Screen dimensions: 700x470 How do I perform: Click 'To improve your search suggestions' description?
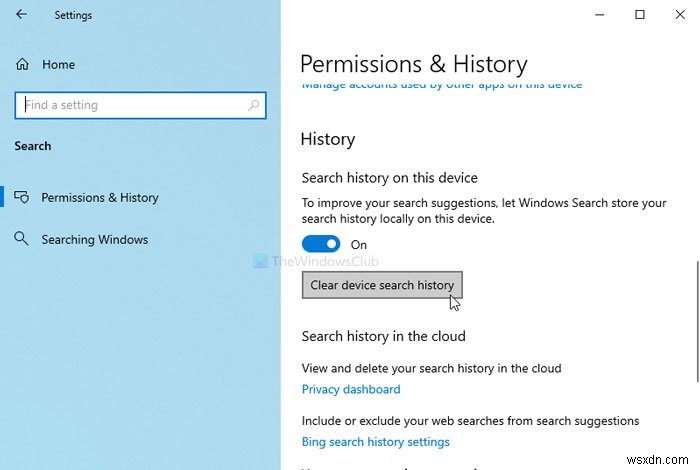(x=484, y=211)
